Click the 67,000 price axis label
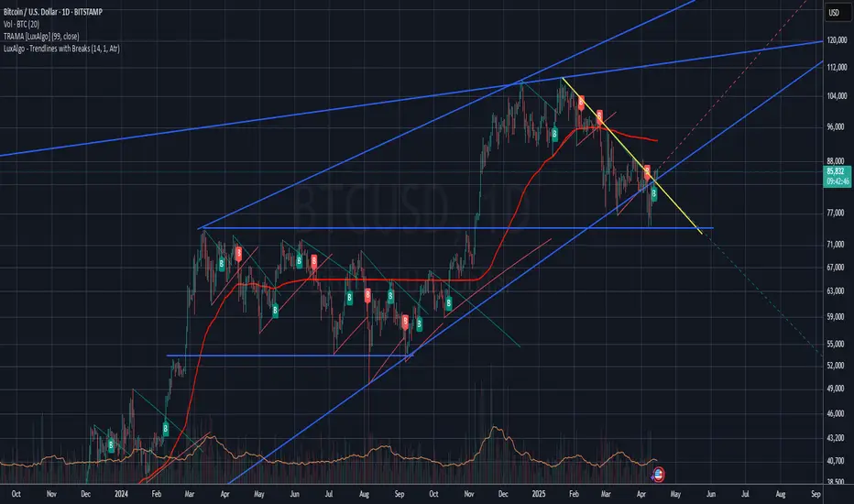Screen dimensions: 854x504 pos(835,268)
